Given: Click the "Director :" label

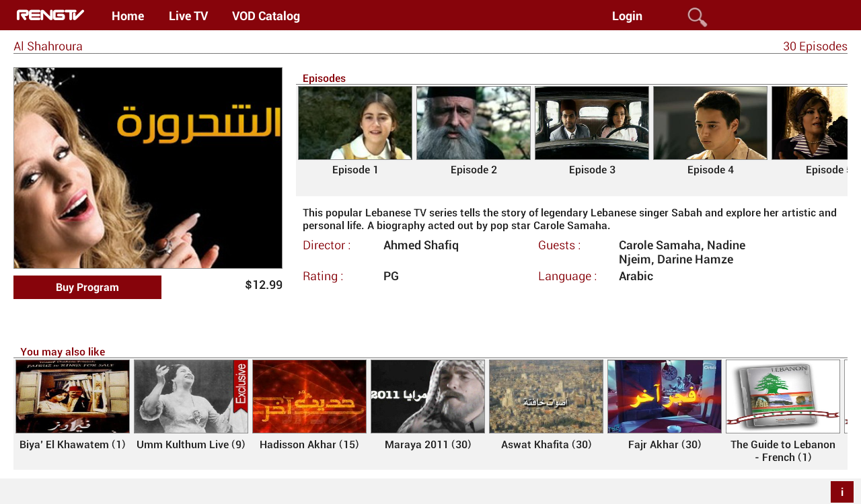Looking at the screenshot, I should (x=326, y=245).
